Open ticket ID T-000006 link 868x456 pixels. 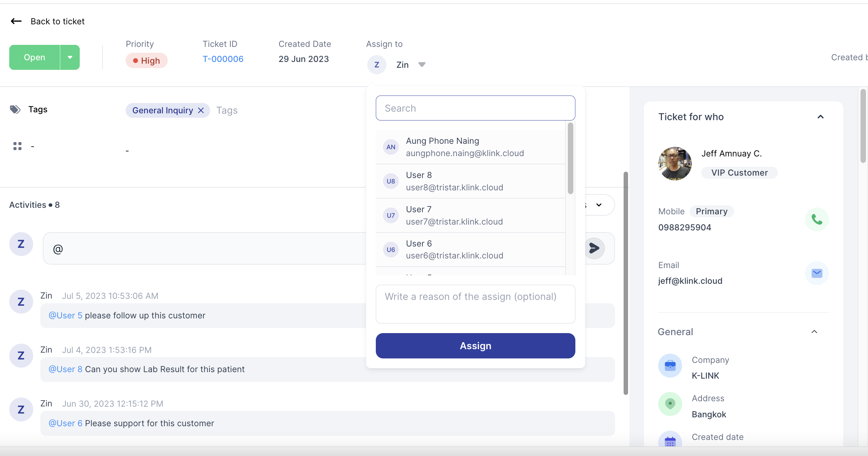tap(223, 59)
